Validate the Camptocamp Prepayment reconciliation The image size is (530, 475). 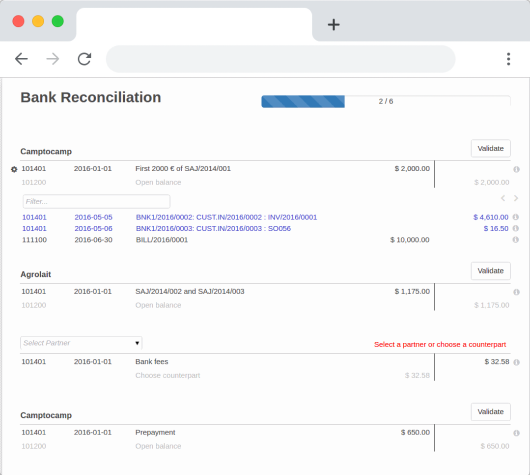pyautogui.click(x=490, y=412)
